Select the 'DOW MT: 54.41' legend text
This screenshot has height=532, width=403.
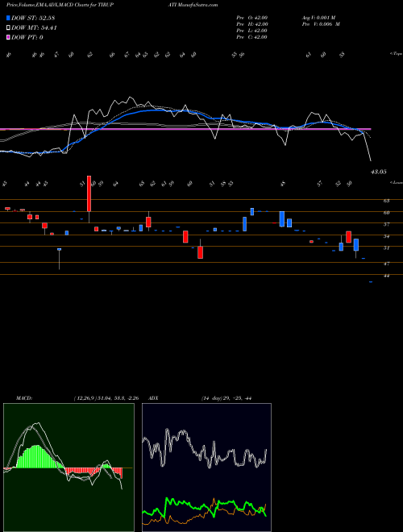point(34,28)
